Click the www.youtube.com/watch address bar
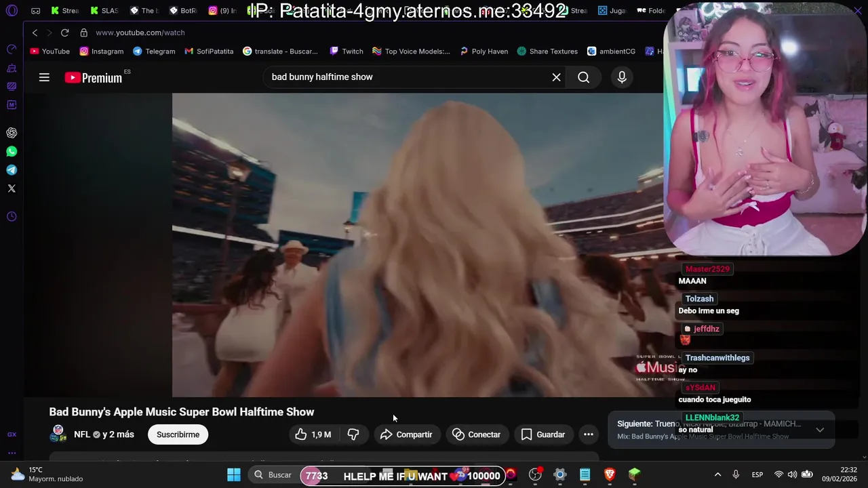Screen dimensions: 868x488 pos(140,33)
